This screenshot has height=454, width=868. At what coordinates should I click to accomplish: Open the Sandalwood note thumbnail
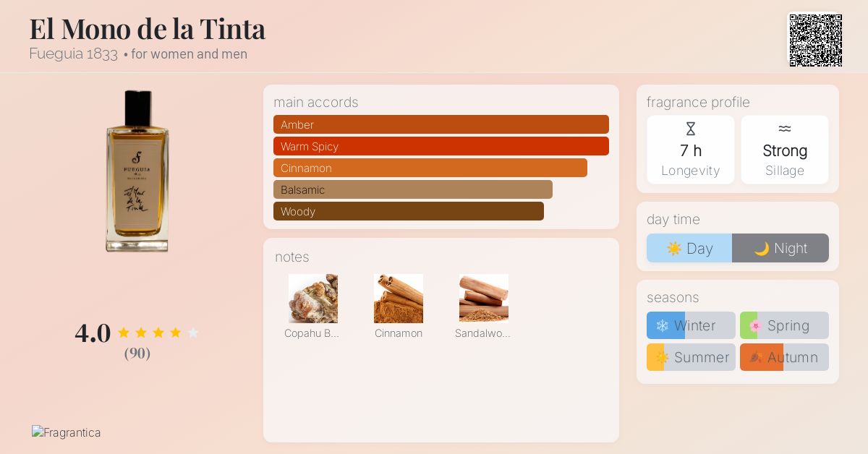[x=484, y=298]
